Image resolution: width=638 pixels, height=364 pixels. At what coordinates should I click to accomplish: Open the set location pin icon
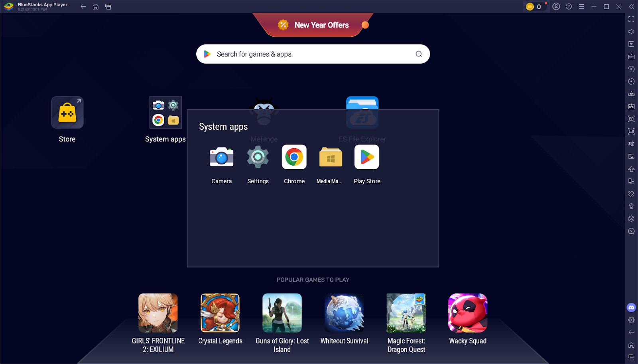coord(631,206)
